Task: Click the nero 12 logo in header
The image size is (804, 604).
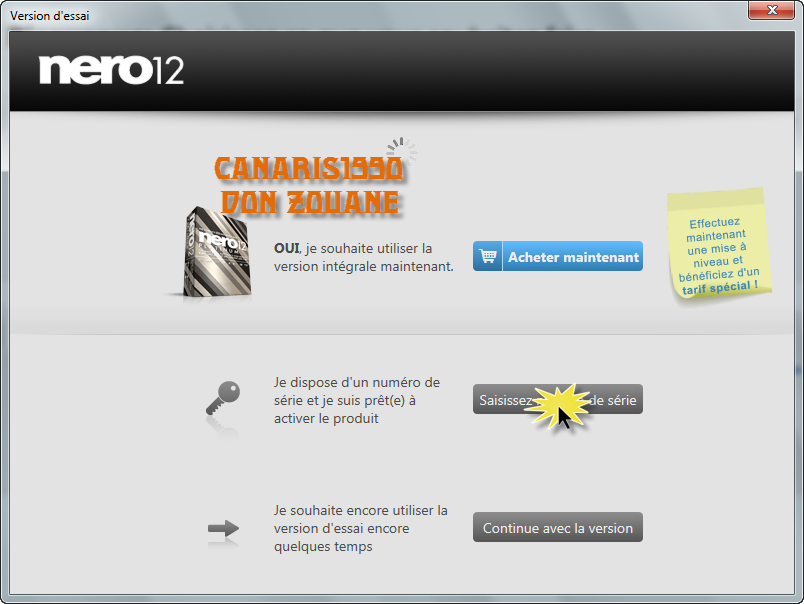Action: point(111,69)
